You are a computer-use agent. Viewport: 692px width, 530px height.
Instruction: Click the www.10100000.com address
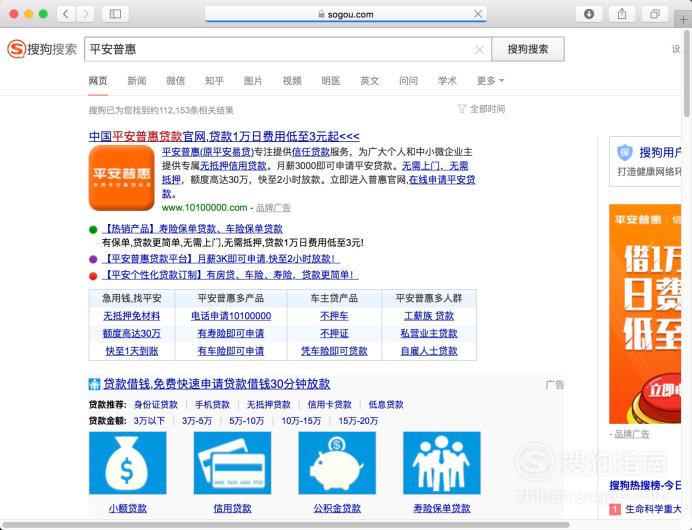click(x=204, y=207)
